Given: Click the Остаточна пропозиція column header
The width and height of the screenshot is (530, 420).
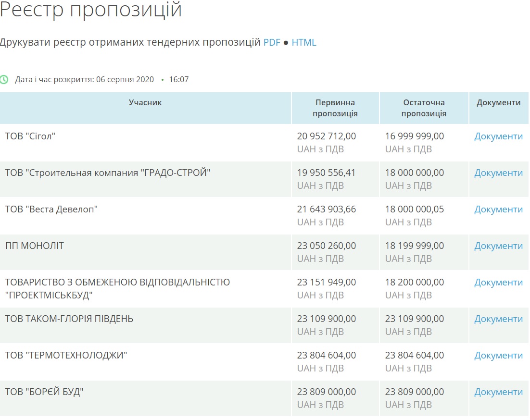Looking at the screenshot, I should (x=424, y=108).
